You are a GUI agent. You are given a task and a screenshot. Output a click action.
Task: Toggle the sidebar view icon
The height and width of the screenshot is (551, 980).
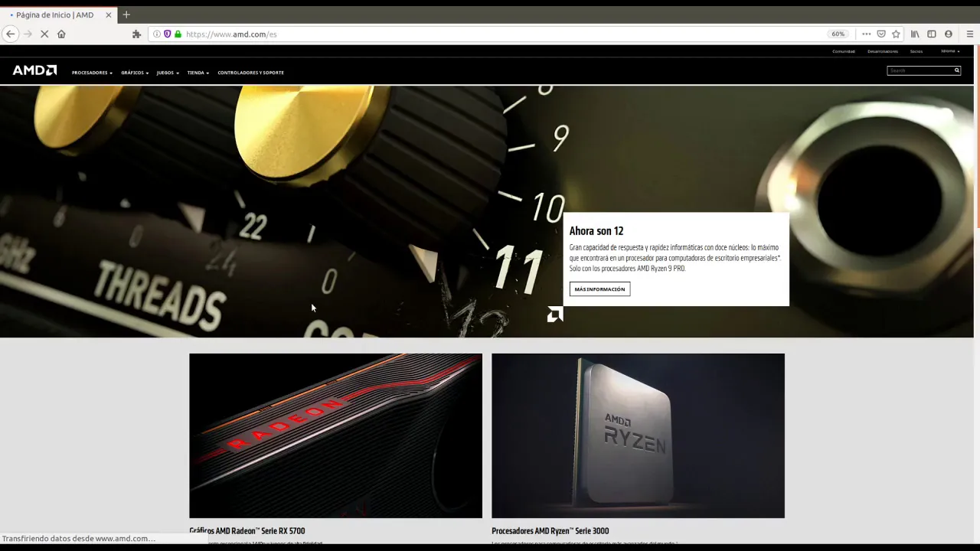point(932,34)
